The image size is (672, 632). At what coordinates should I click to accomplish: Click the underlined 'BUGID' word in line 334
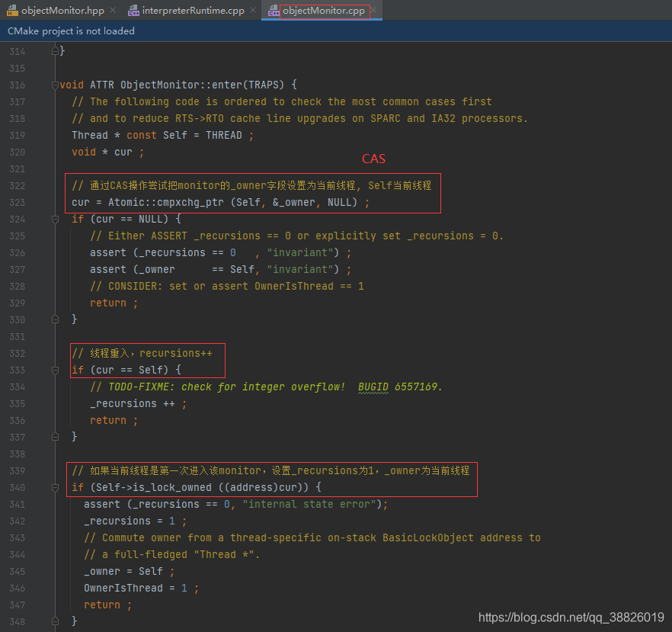pyautogui.click(x=373, y=387)
